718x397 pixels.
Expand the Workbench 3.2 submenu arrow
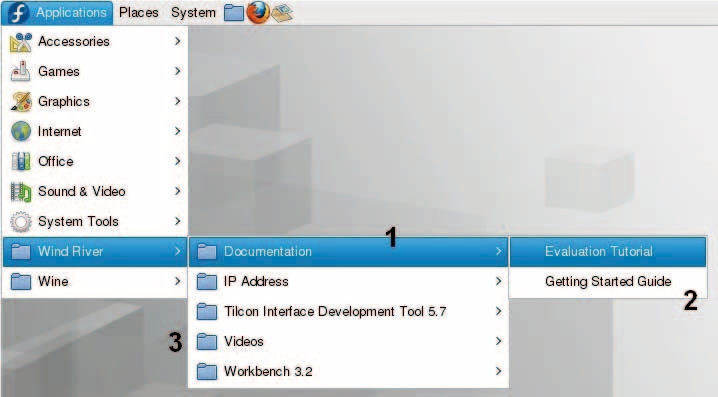pos(499,371)
